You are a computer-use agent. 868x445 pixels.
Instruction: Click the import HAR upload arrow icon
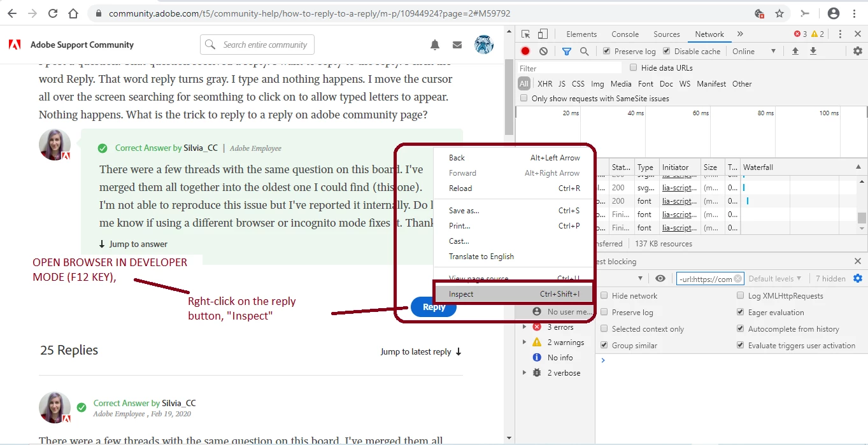point(795,52)
